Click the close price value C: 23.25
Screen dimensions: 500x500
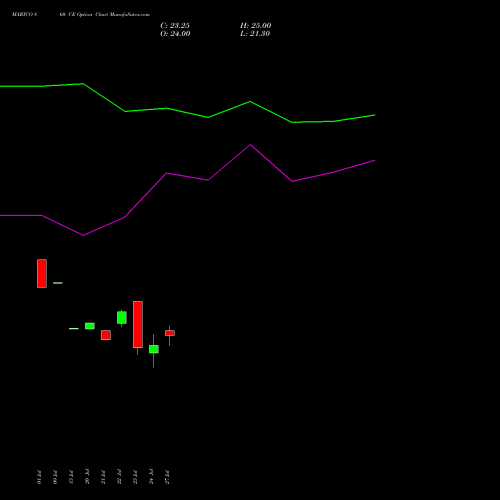(x=175, y=26)
